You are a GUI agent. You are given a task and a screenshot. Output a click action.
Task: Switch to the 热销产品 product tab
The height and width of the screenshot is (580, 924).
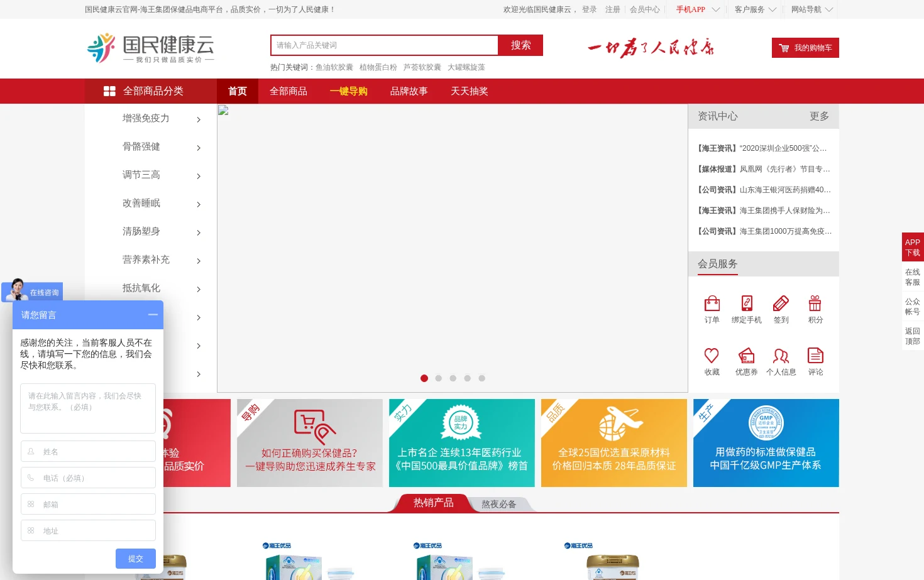(x=434, y=503)
